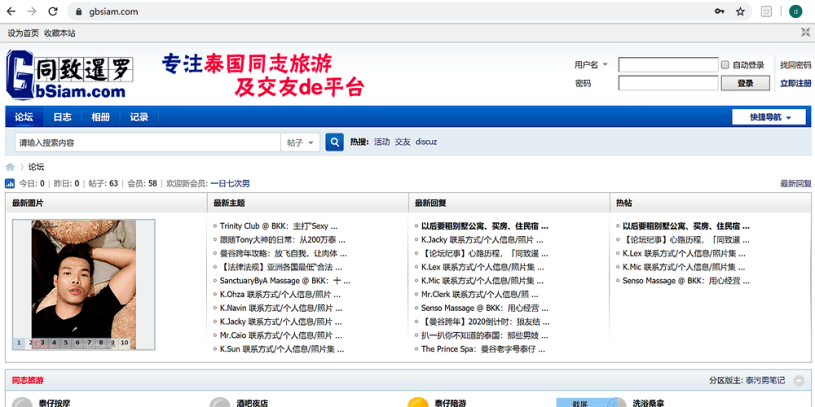This screenshot has width=815, height=407.
Task: Enable the 自动登录 checkbox
Action: tap(725, 65)
